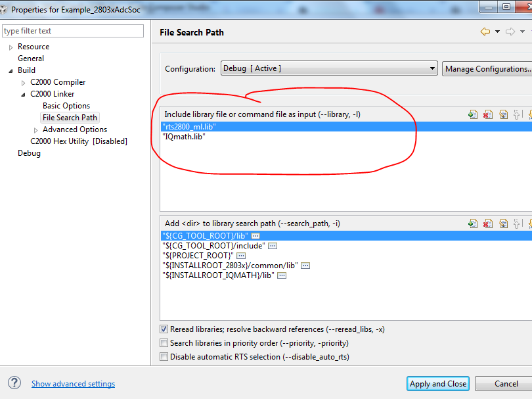Edit selected search path entry icon
The image size is (532, 399).
click(504, 223)
